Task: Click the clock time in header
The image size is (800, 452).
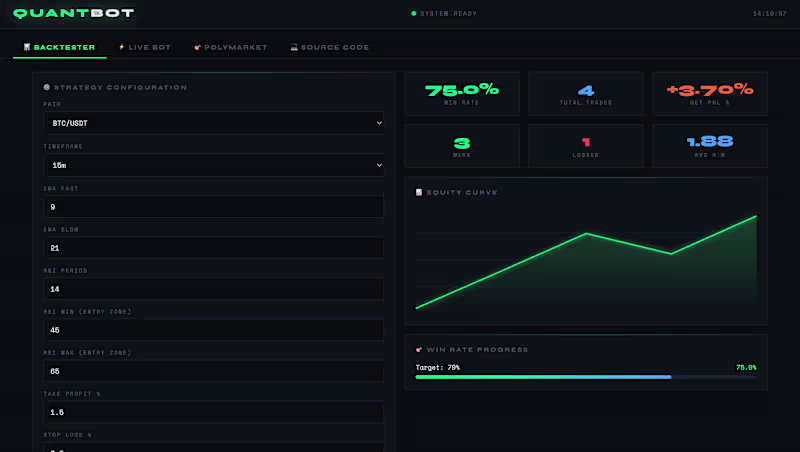Action: pos(769,13)
